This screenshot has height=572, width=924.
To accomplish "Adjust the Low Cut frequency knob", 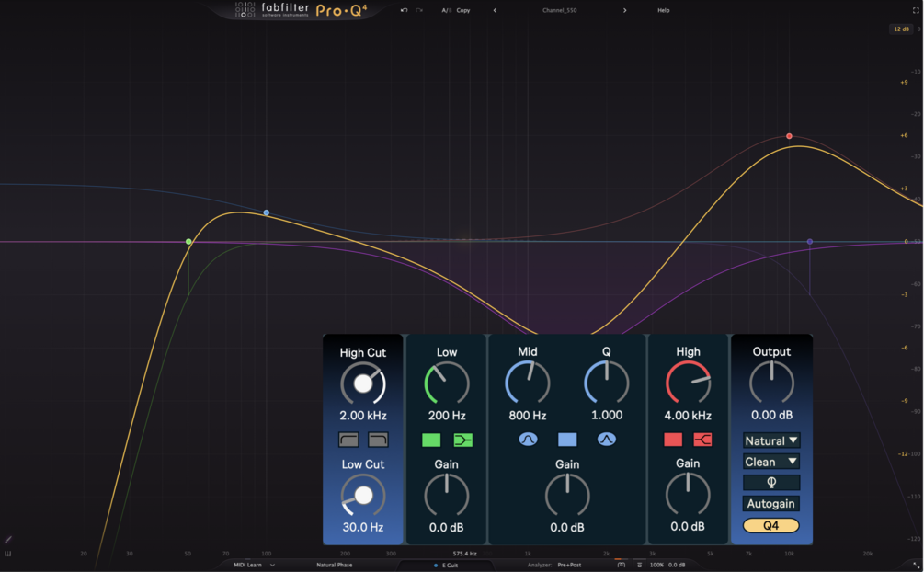I will [363, 496].
